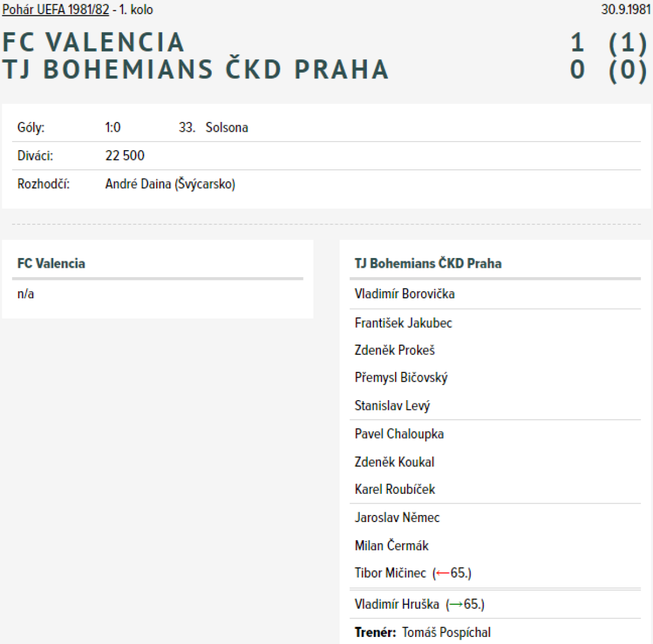Select player Milan Čermák
The image size is (653, 644).
391,545
